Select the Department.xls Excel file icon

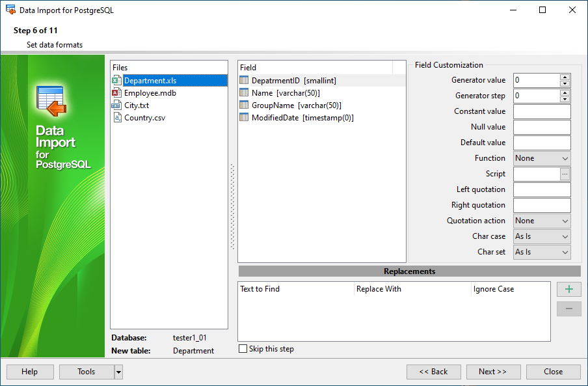pyautogui.click(x=116, y=80)
